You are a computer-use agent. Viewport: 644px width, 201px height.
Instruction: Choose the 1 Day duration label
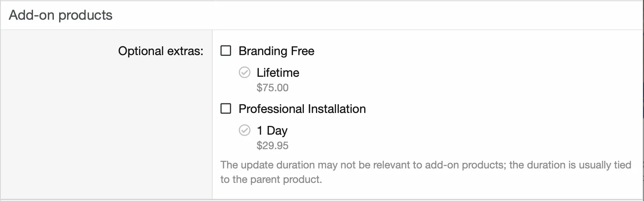pos(272,131)
